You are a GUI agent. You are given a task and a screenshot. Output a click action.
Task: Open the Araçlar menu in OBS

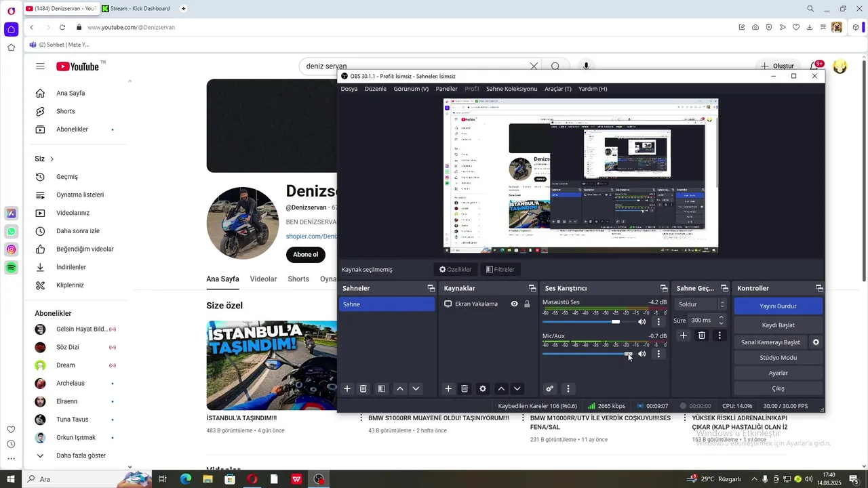coord(558,89)
